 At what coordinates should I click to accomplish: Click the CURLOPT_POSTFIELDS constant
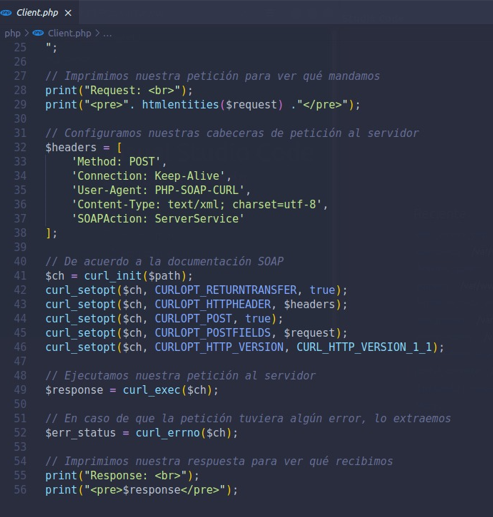tap(213, 333)
